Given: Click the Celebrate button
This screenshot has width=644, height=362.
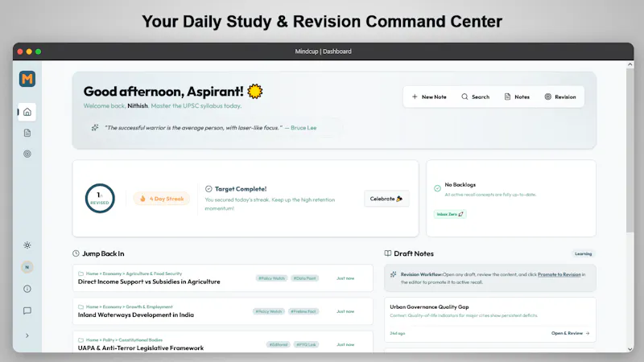Looking at the screenshot, I should click(386, 199).
